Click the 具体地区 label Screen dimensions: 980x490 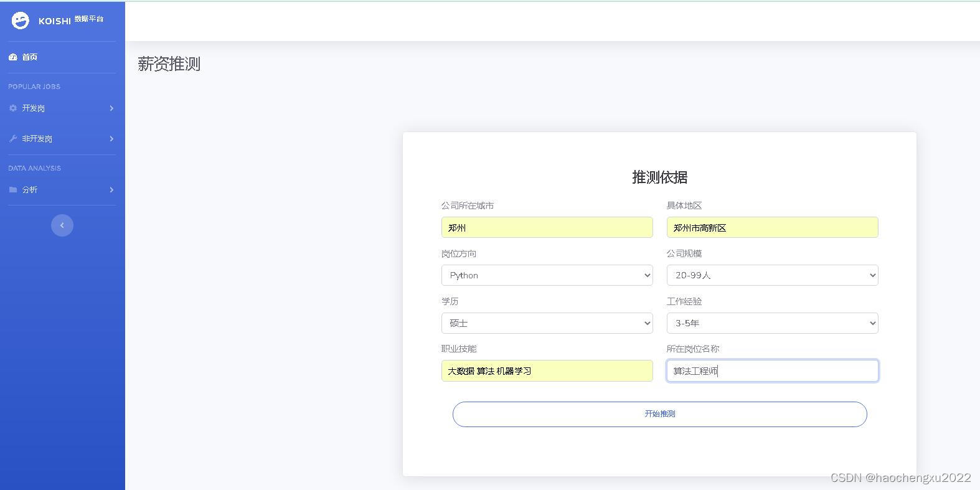(684, 205)
